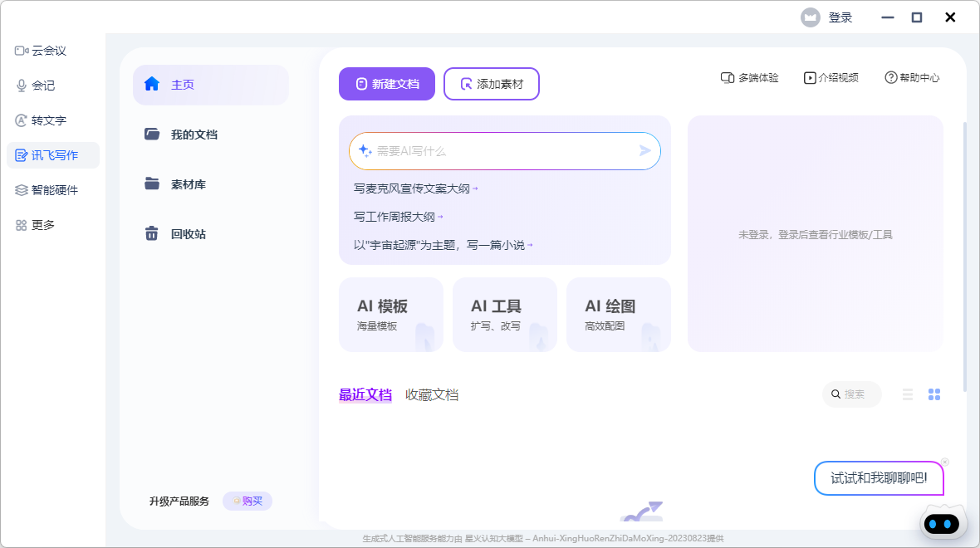Open the 介绍视频 link
The width and height of the screenshot is (980, 548).
click(831, 77)
